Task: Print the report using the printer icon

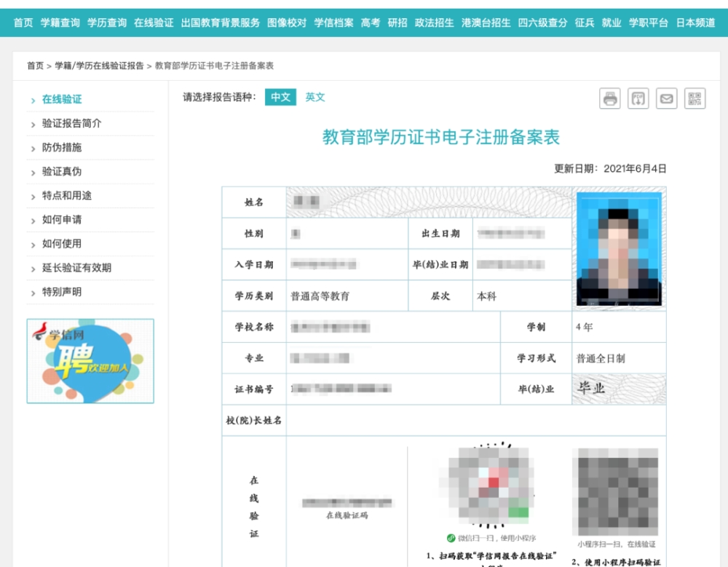Action: pyautogui.click(x=609, y=98)
